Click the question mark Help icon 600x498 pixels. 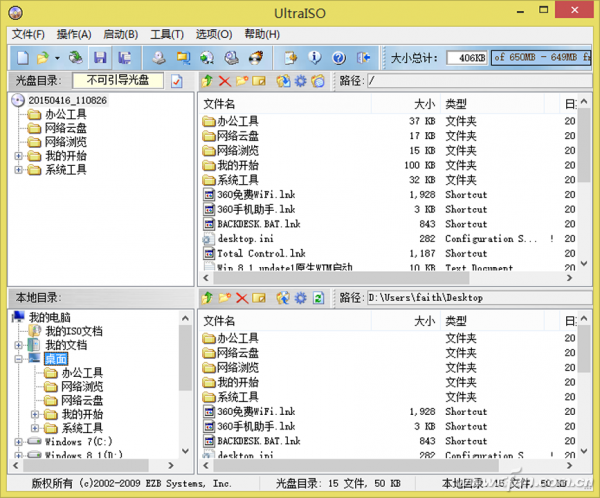pos(339,58)
